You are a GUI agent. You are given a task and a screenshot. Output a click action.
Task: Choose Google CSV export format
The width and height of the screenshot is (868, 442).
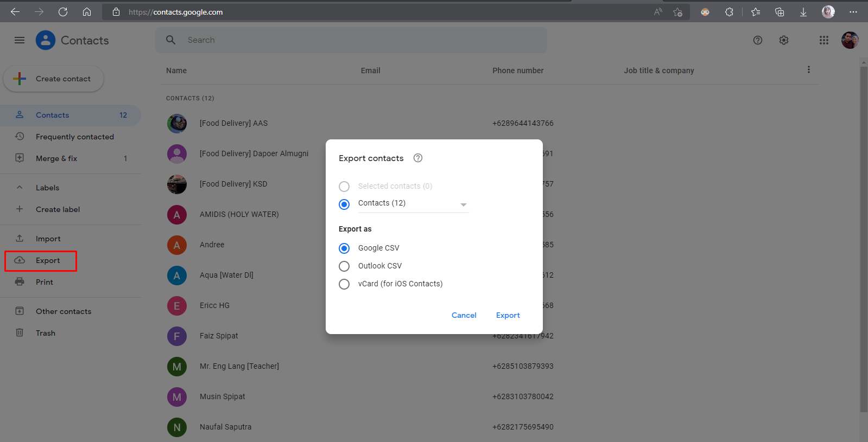(x=344, y=248)
